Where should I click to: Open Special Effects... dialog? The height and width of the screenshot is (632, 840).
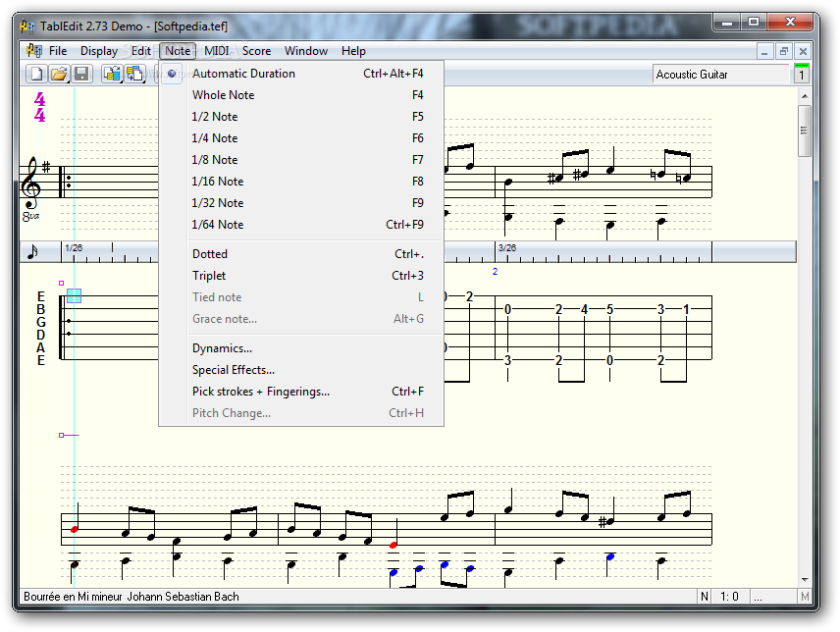pos(301,370)
